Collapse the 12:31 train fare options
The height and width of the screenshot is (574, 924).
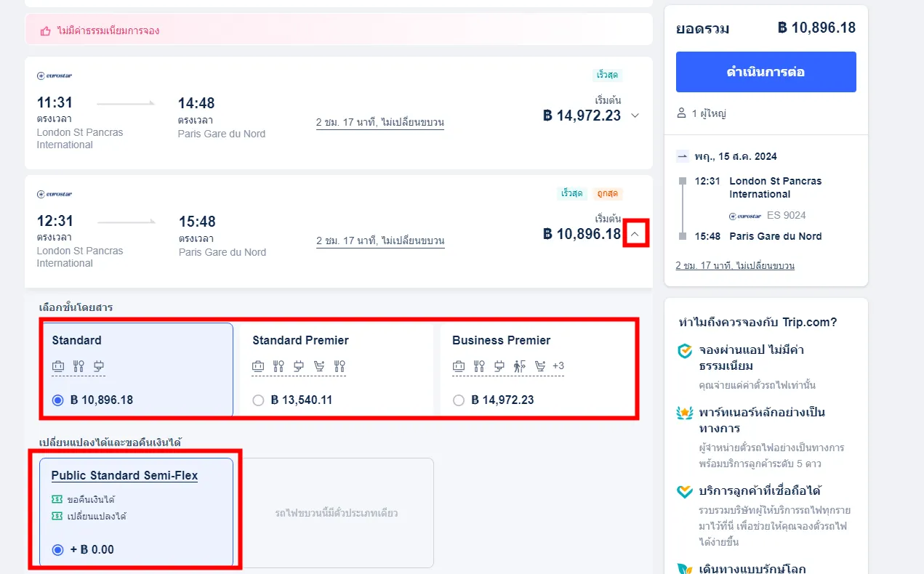(635, 234)
